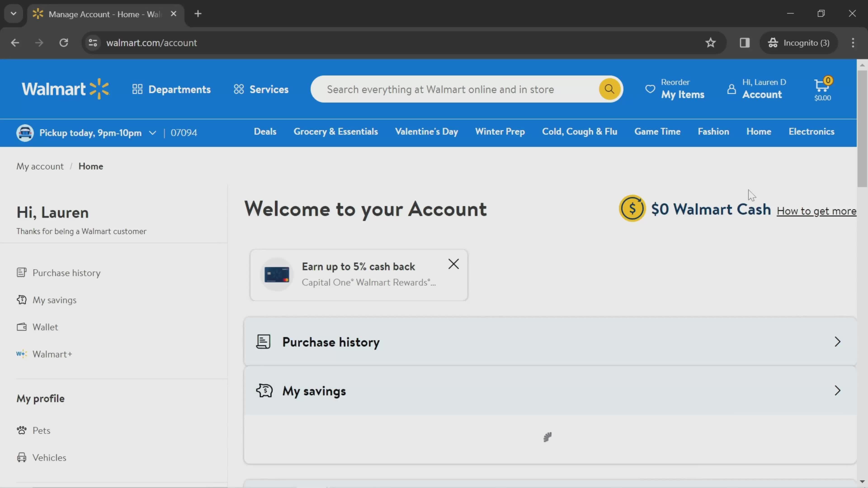The image size is (868, 488).
Task: Click Purchase history receipt icon in main panel
Action: [x=263, y=342]
